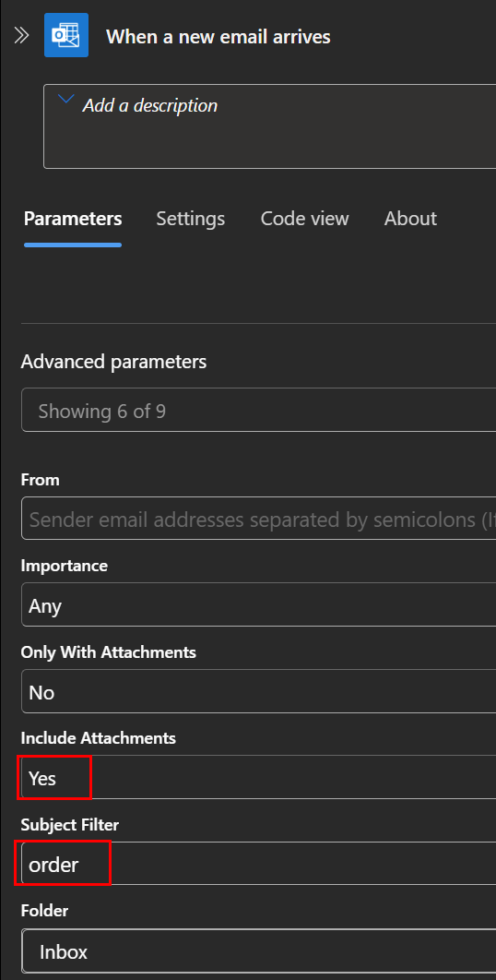Switch to the Code view tab
Image resolution: width=496 pixels, height=980 pixels.
tap(305, 219)
